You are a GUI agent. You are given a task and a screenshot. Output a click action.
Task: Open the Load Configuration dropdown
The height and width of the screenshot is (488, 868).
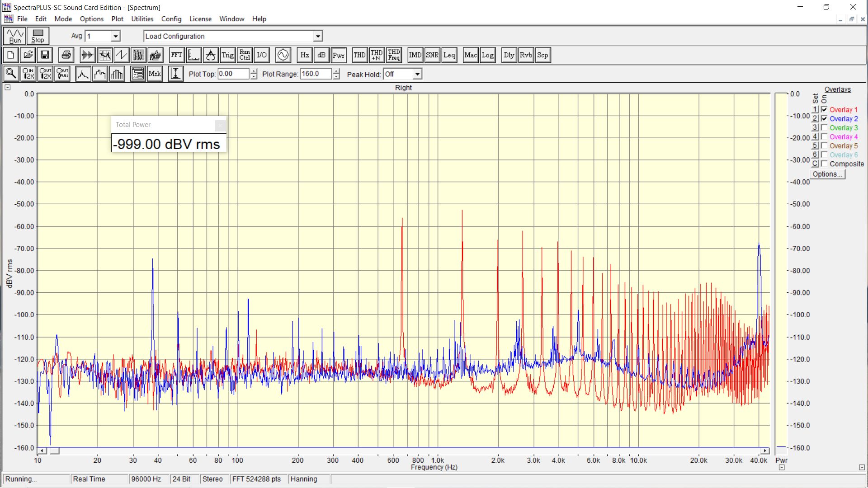[x=318, y=36]
